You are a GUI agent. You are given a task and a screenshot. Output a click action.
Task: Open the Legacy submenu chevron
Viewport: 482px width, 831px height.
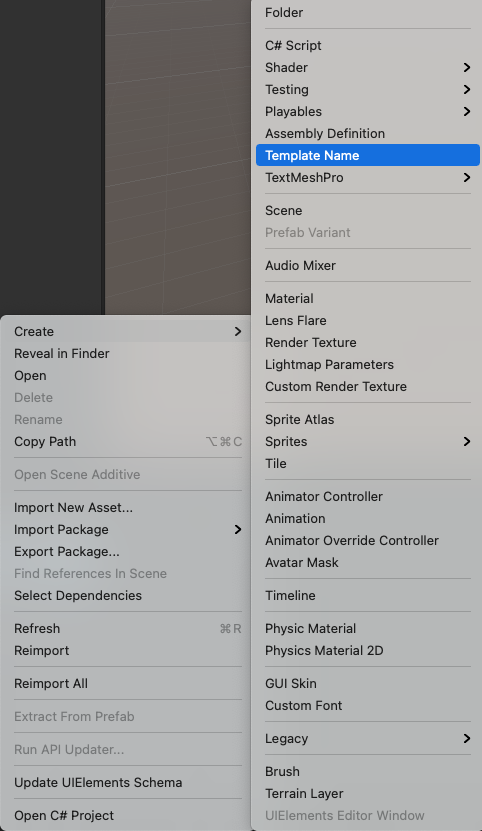(x=467, y=738)
